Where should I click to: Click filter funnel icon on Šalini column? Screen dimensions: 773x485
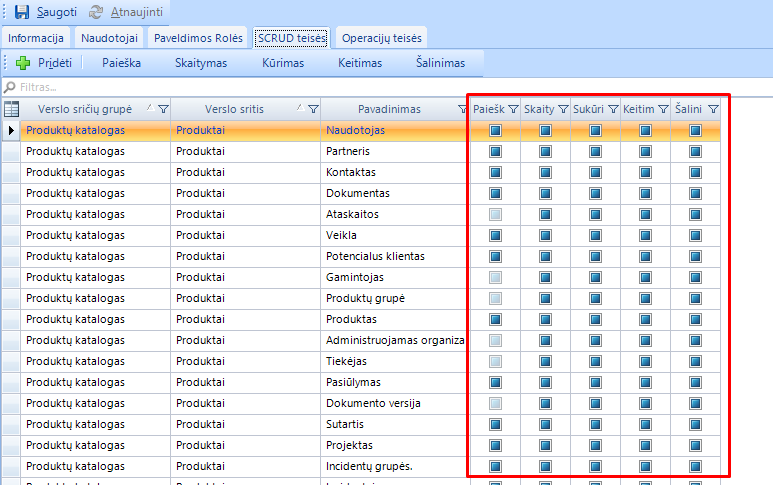click(713, 109)
